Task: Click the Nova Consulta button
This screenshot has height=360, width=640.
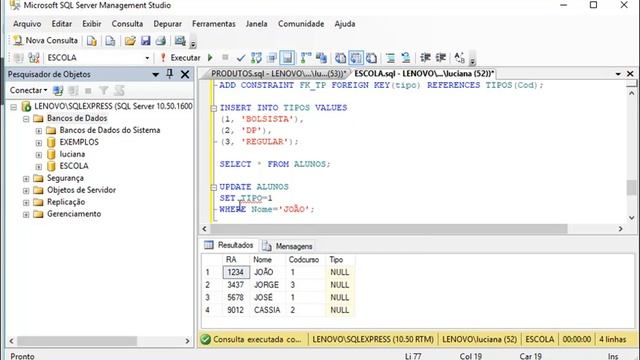Action: tap(44, 40)
